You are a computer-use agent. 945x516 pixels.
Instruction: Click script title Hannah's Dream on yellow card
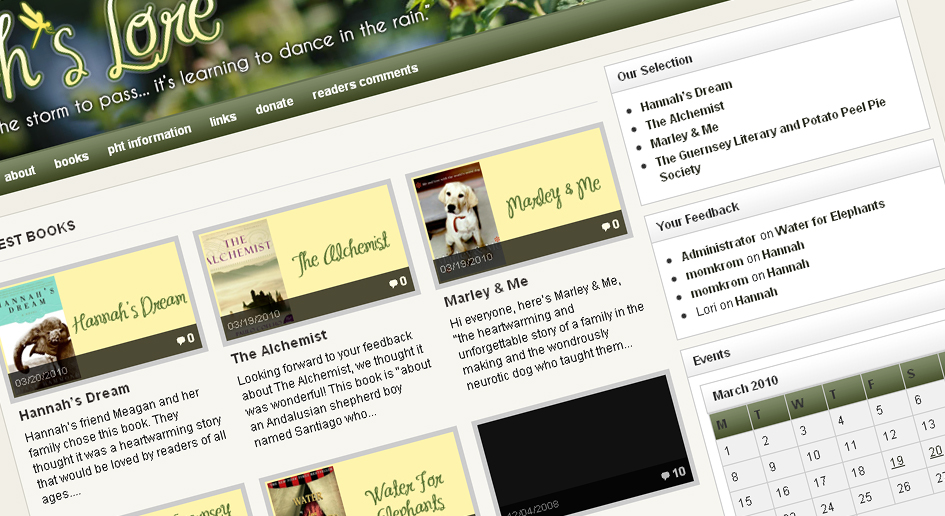click(130, 312)
